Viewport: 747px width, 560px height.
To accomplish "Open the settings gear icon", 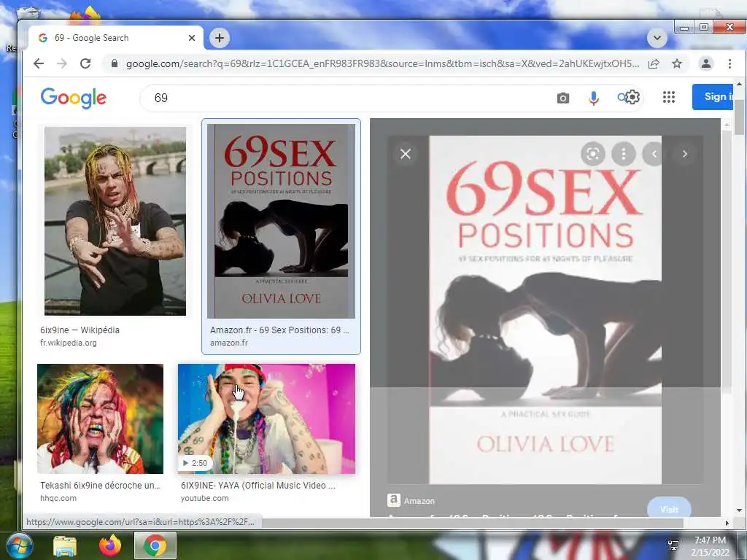I will [x=632, y=97].
